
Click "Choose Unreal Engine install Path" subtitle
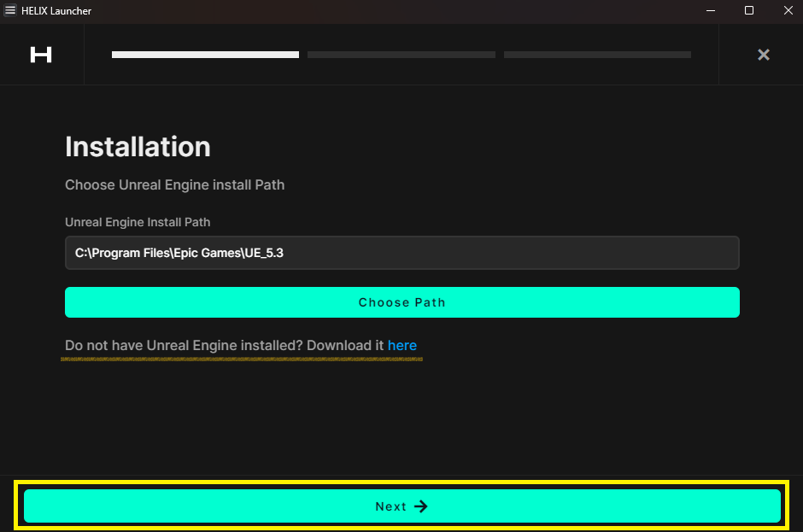pyautogui.click(x=174, y=184)
